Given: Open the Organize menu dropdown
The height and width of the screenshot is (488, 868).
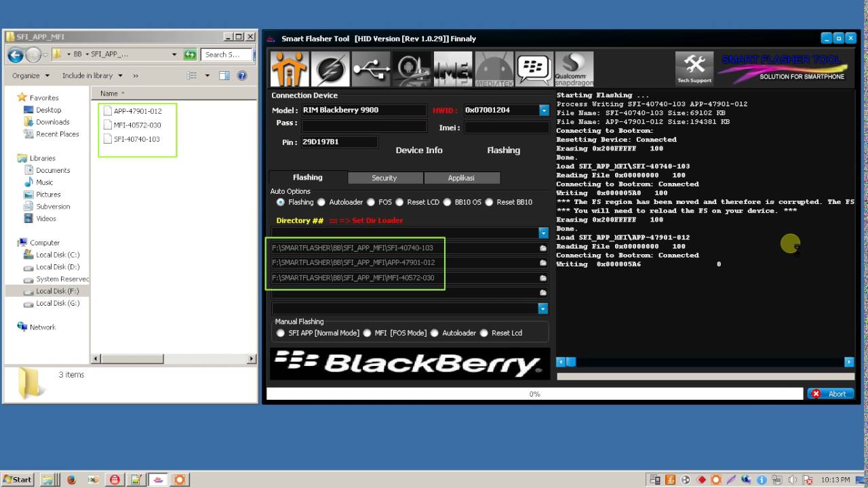Looking at the screenshot, I should point(31,76).
